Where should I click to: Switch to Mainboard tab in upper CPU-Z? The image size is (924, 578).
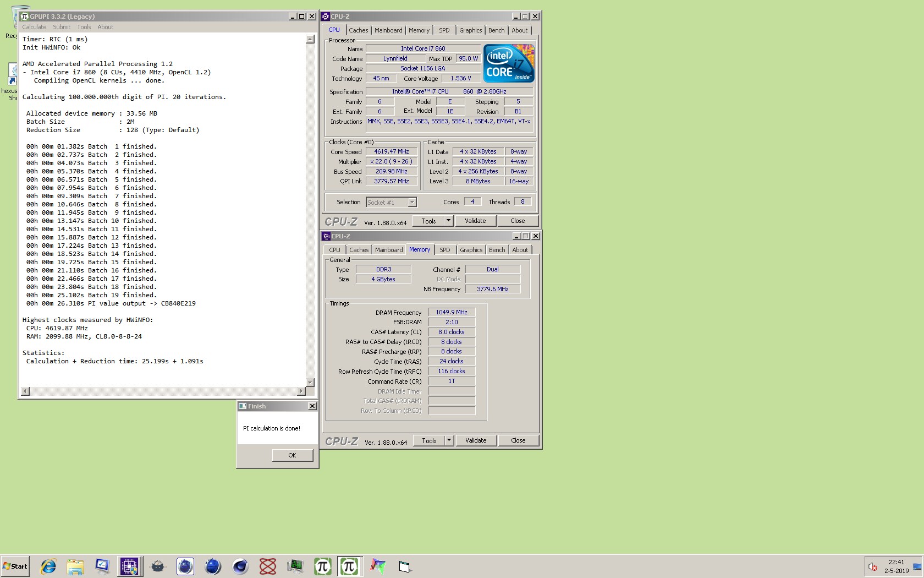pos(388,30)
